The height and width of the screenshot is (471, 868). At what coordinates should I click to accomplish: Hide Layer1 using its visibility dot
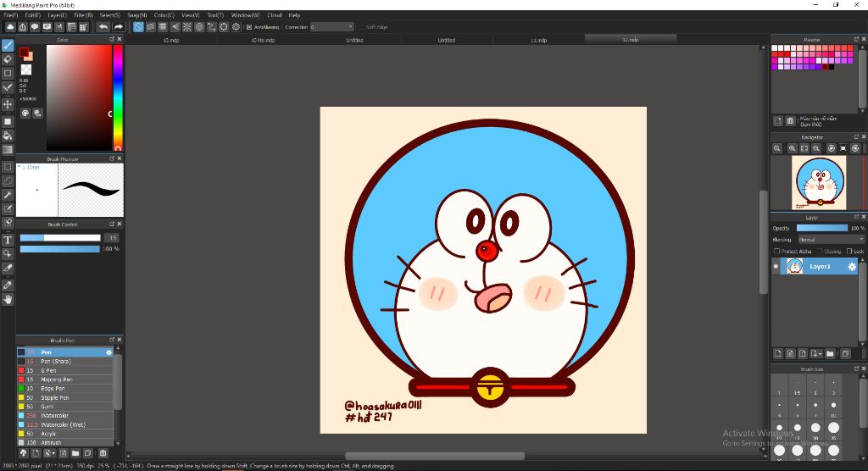776,266
